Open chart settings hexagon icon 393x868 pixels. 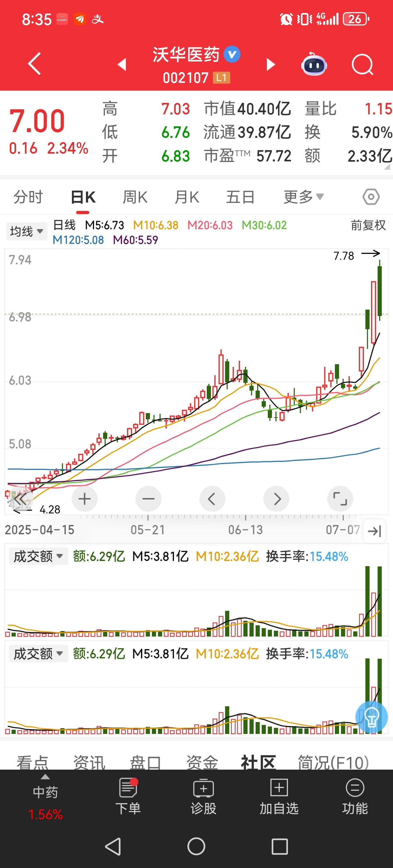pos(371,197)
